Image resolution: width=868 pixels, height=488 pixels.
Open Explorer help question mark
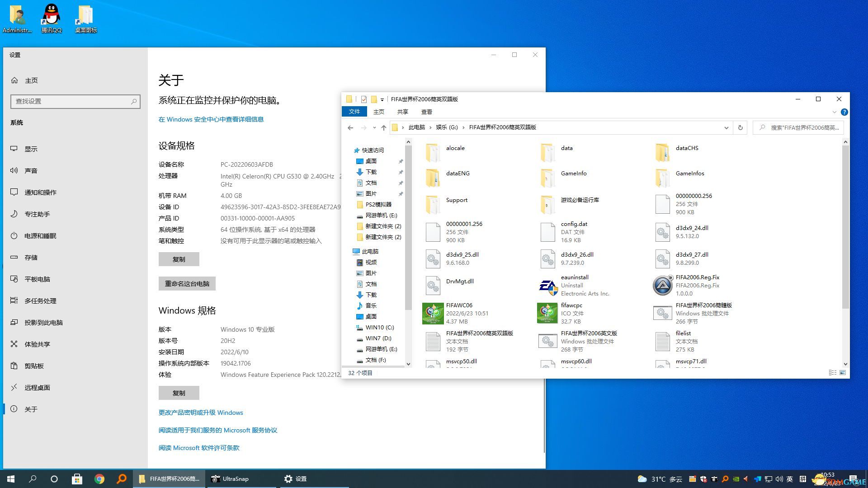pyautogui.click(x=844, y=112)
